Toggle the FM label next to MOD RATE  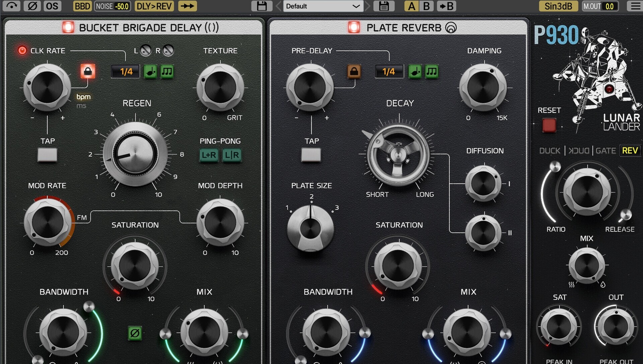tap(82, 218)
